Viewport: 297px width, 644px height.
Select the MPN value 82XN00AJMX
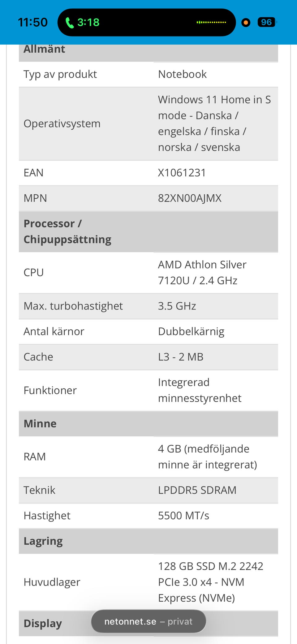coord(190,198)
